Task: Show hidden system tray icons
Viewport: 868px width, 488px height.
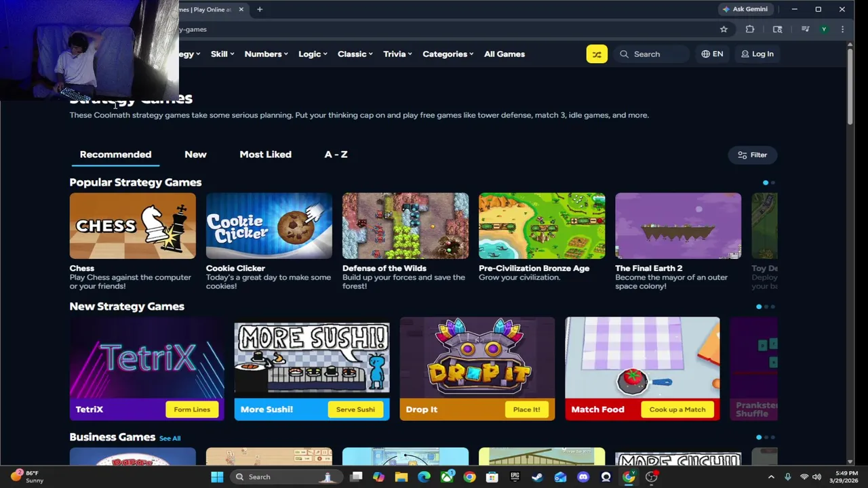Action: coord(771,477)
